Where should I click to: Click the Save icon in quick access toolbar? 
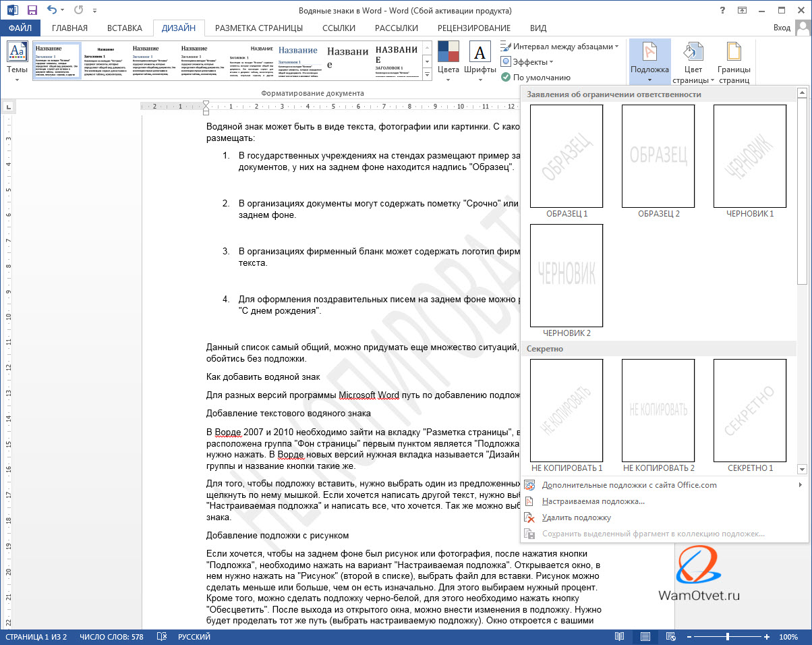click(x=32, y=11)
